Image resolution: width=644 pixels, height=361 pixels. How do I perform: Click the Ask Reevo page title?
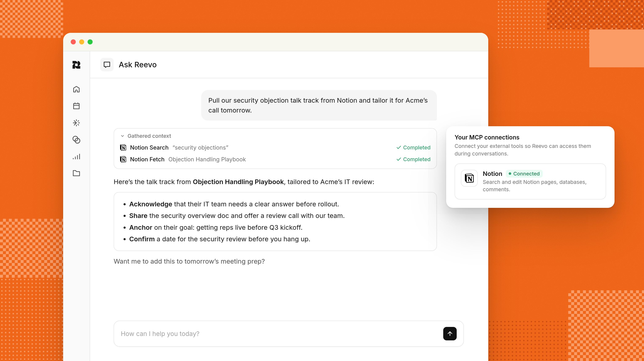137,65
